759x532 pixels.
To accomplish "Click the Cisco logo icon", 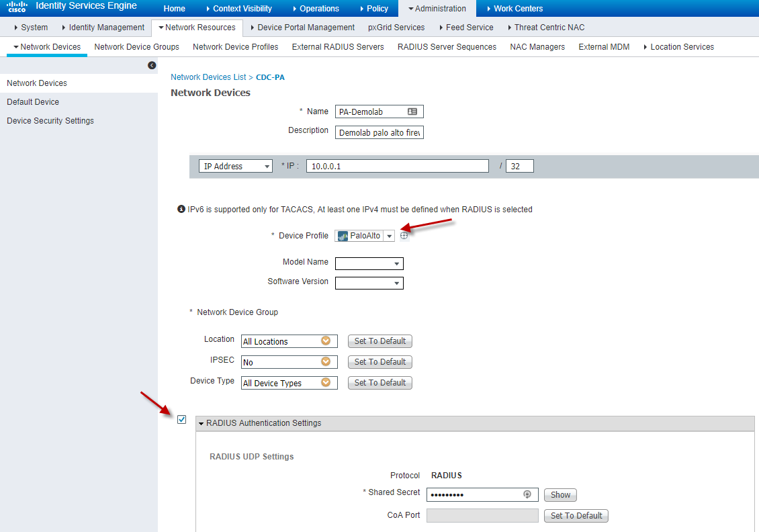I will 17,7.
